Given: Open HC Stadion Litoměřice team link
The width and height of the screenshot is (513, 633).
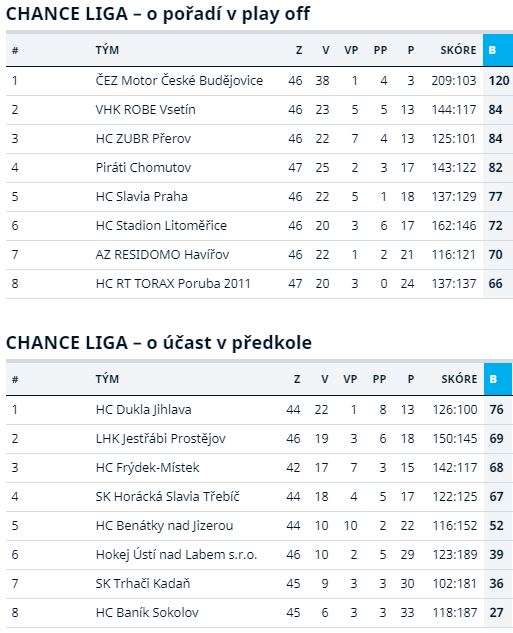Looking at the screenshot, I should tap(161, 226).
